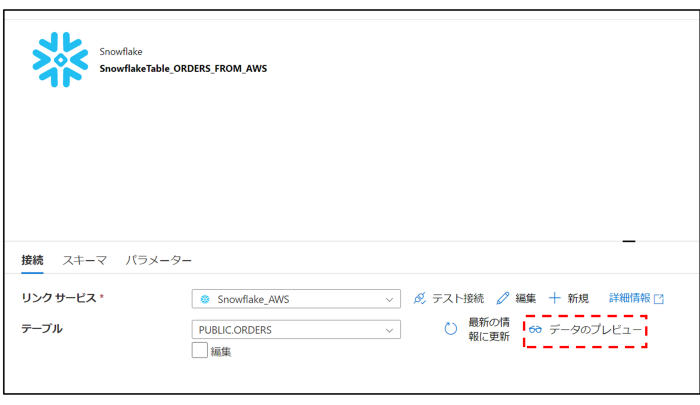Click the external link icon beside 詳細情報
Image resolution: width=700 pixels, height=405 pixels.
659,299
